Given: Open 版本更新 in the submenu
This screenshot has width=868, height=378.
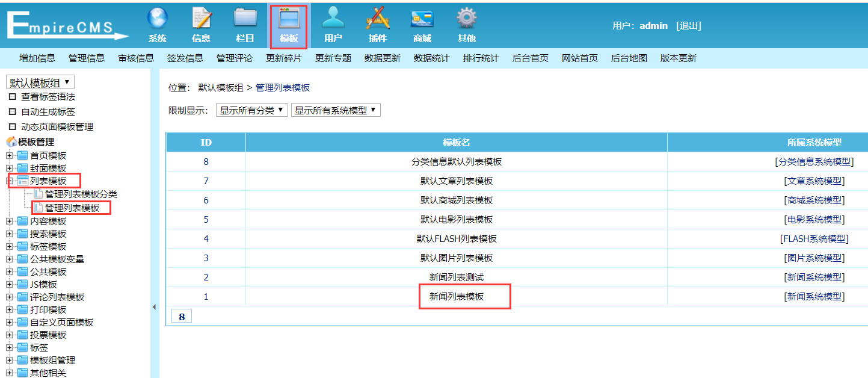Looking at the screenshot, I should coord(679,58).
